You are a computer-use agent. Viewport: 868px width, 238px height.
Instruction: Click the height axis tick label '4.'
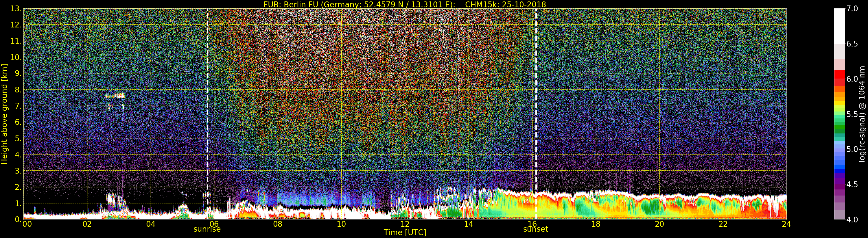point(18,155)
